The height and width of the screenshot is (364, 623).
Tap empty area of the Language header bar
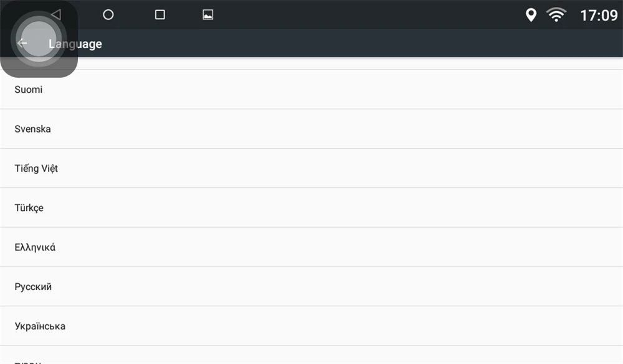tap(358, 44)
